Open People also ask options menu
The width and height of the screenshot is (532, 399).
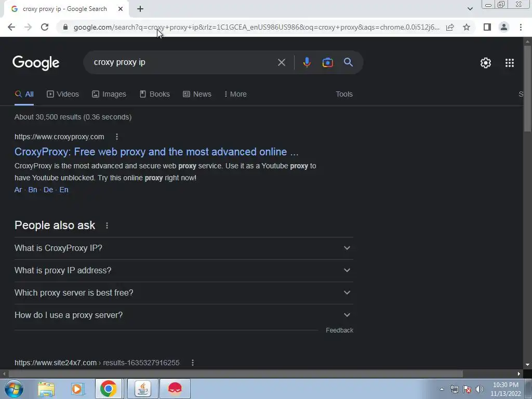coord(107,225)
